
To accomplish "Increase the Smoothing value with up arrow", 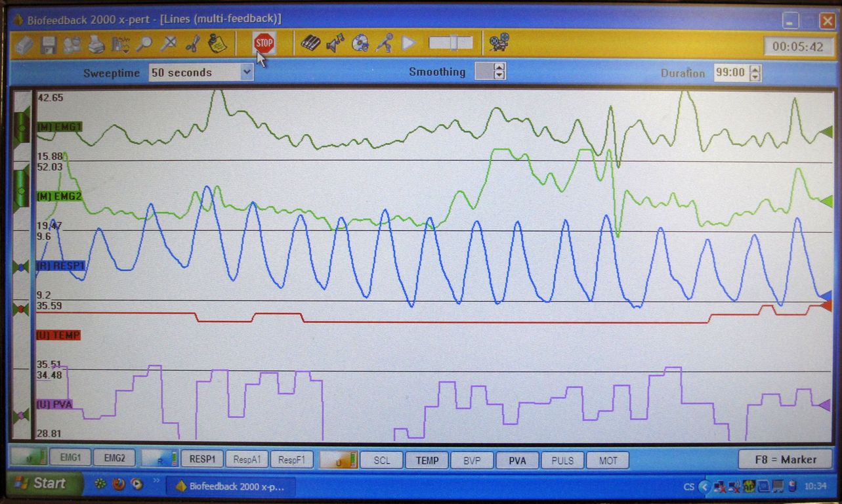I will (500, 68).
